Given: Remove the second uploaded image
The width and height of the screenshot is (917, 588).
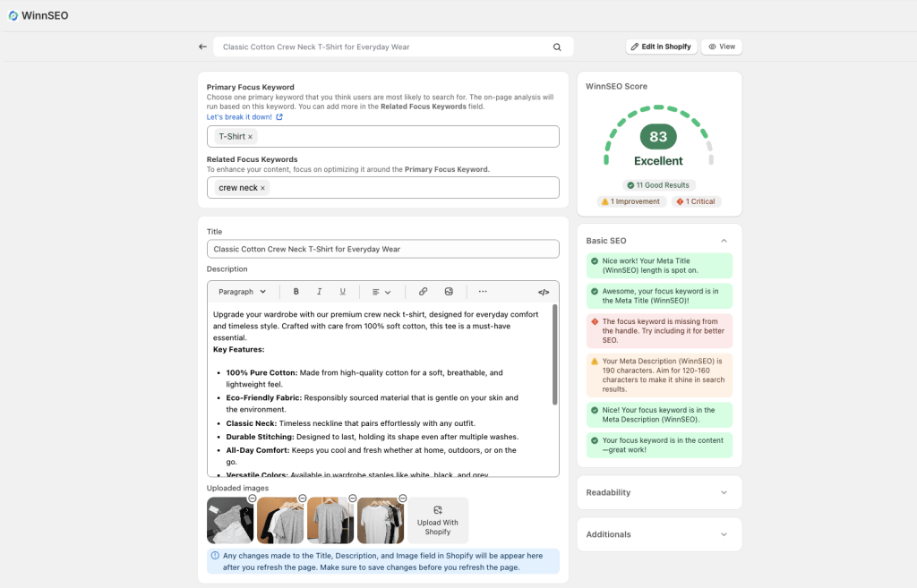Looking at the screenshot, I should pos(303,498).
